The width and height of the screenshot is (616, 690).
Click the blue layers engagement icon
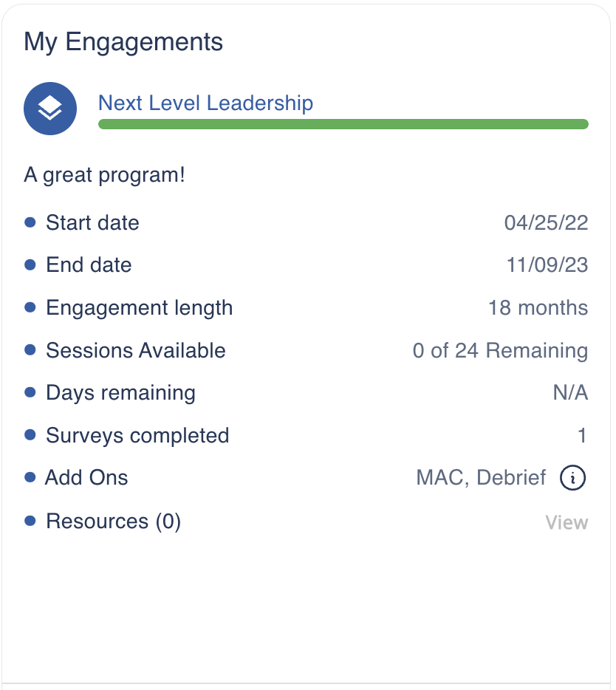tap(50, 109)
